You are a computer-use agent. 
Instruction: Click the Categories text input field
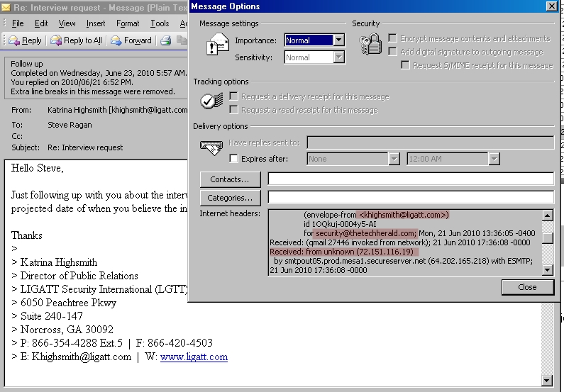[x=411, y=197]
